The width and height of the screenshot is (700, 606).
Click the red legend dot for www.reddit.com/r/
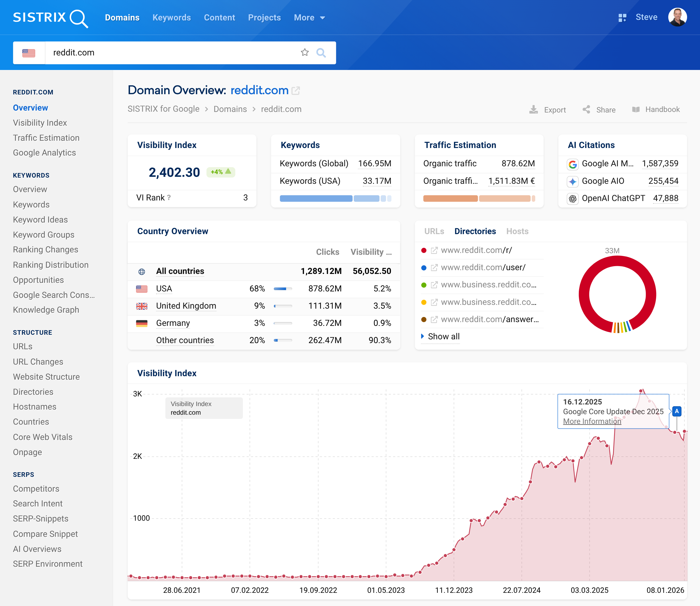point(423,250)
